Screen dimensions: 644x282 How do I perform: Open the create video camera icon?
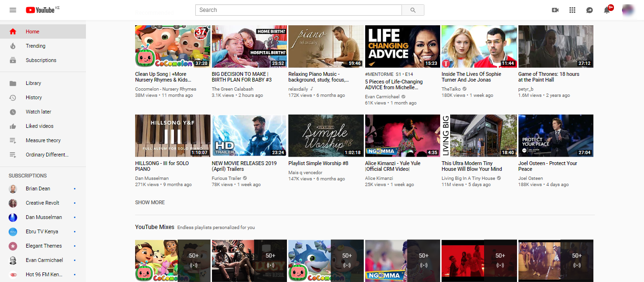[x=555, y=10]
